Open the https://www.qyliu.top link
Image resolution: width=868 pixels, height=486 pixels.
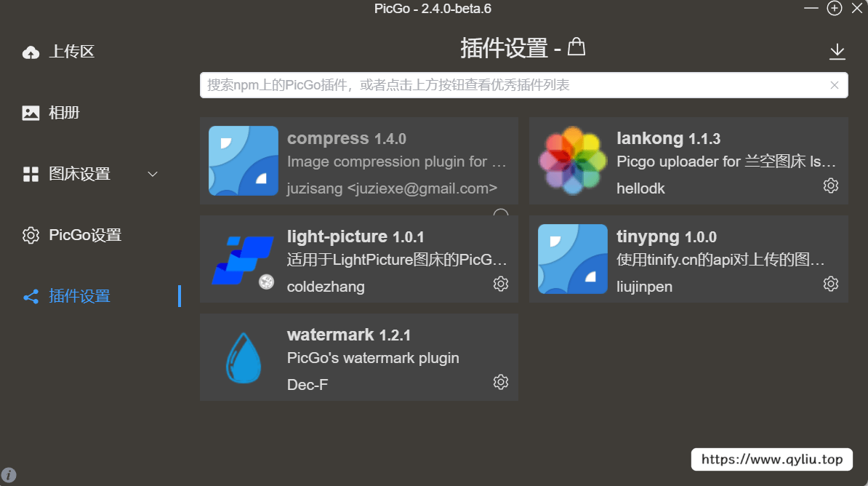tap(772, 459)
